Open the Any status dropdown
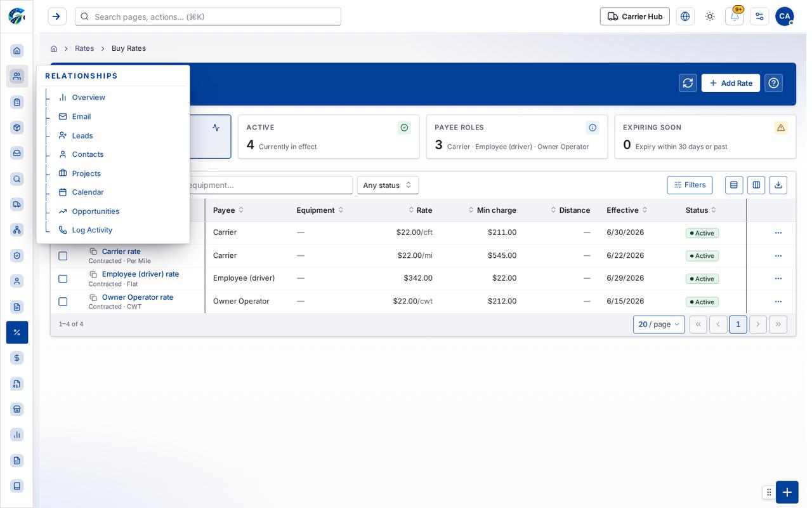 tap(388, 185)
